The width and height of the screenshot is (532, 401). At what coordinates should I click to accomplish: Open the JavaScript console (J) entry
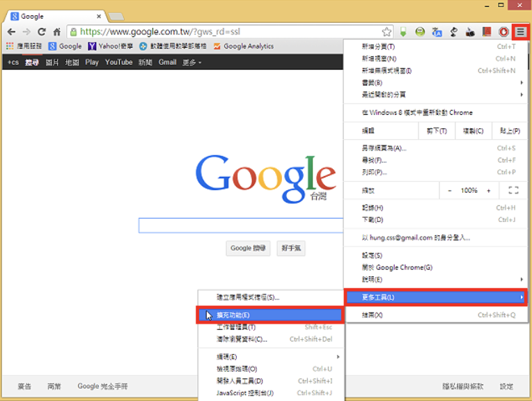tap(271, 393)
